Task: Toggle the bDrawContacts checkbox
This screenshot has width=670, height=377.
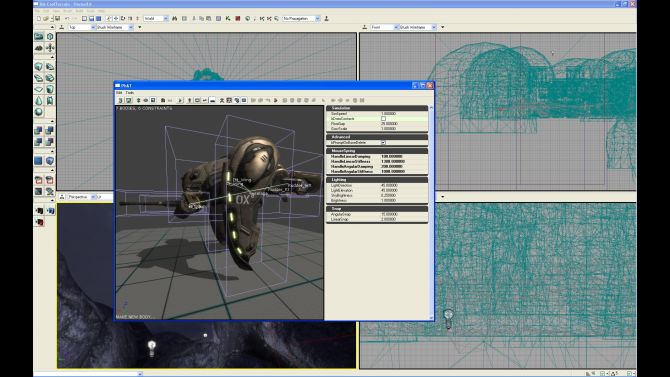Action: (383, 118)
